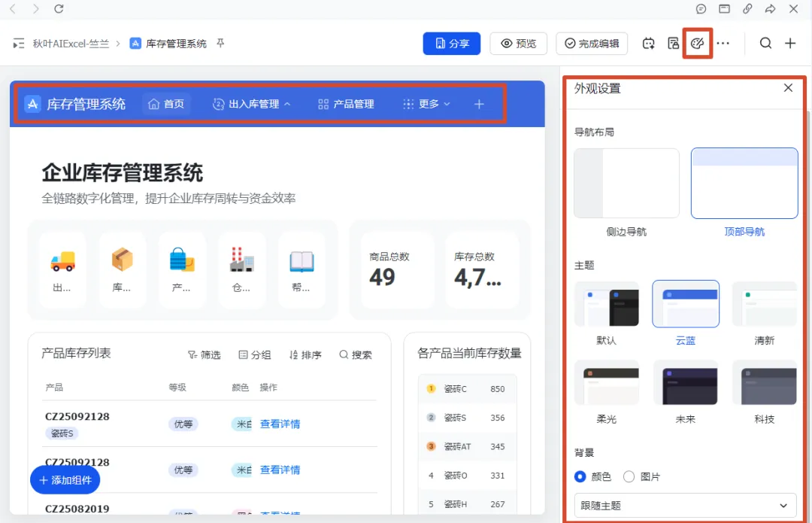Select the 首页 navigation tab

coord(167,104)
